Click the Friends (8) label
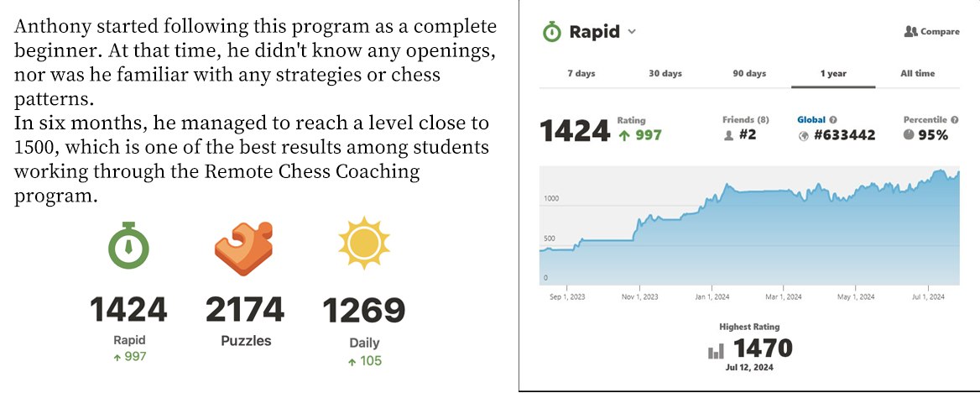This screenshot has height=393, width=980. click(745, 120)
